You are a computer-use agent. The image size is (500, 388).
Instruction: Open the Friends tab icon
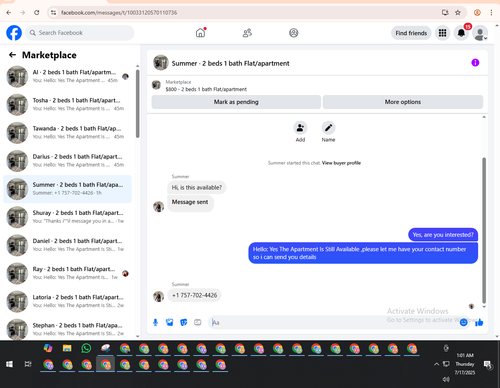247,33
